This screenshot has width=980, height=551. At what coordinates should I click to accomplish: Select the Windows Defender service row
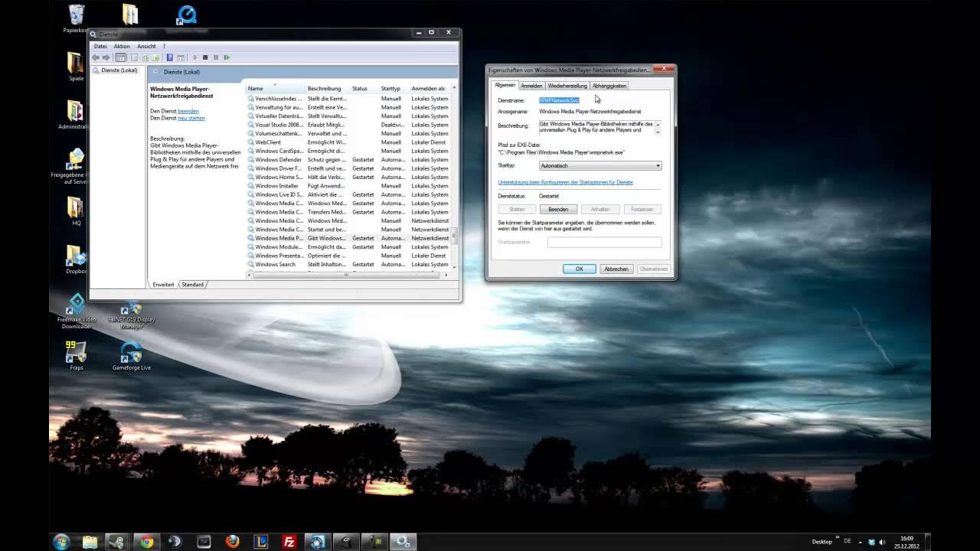point(348,159)
